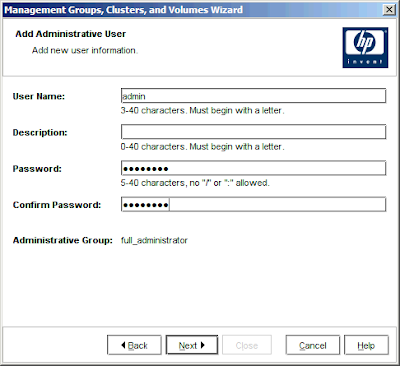Image resolution: width=400 pixels, height=366 pixels.
Task: Close the wizard window with X
Action: [x=389, y=10]
